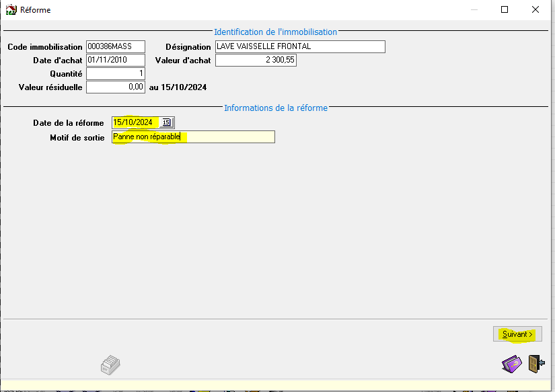Maximize the Réforme window
This screenshot has height=392, width=555.
(505, 10)
